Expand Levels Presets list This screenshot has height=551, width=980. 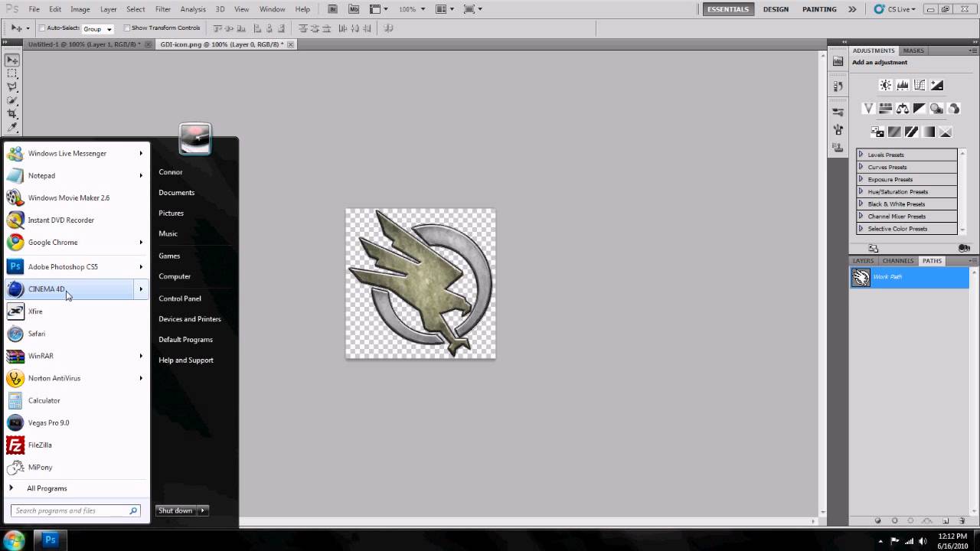[x=861, y=155]
